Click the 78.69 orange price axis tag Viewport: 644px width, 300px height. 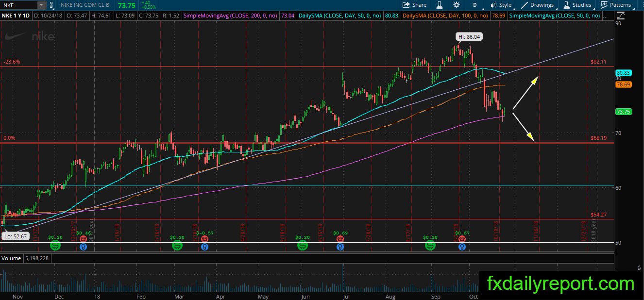[623, 84]
